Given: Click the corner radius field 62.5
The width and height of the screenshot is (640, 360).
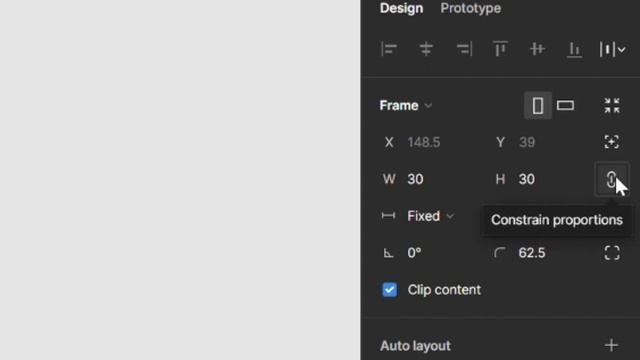Looking at the screenshot, I should tap(532, 253).
